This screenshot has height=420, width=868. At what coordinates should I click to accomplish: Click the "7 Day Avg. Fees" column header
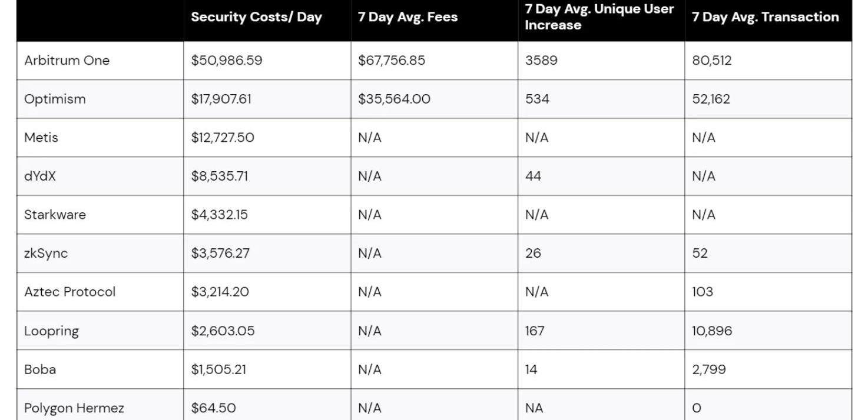408,17
